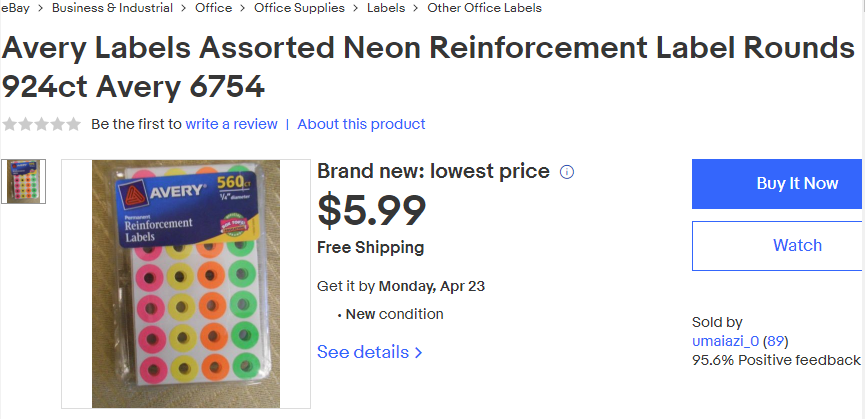
Task: Navigate to Business & Industrial breadcrumb
Action: (x=112, y=8)
